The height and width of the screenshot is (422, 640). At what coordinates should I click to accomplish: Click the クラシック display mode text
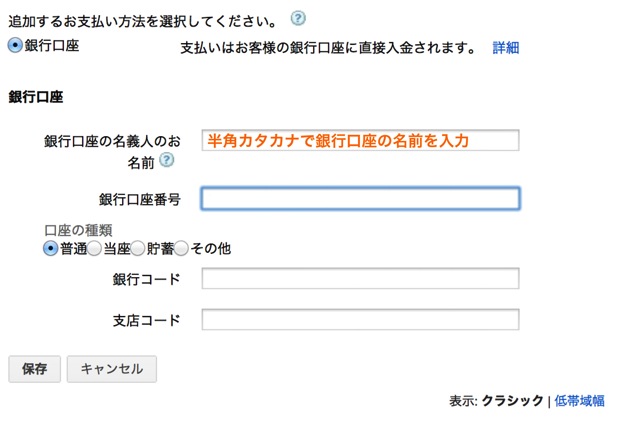512,400
